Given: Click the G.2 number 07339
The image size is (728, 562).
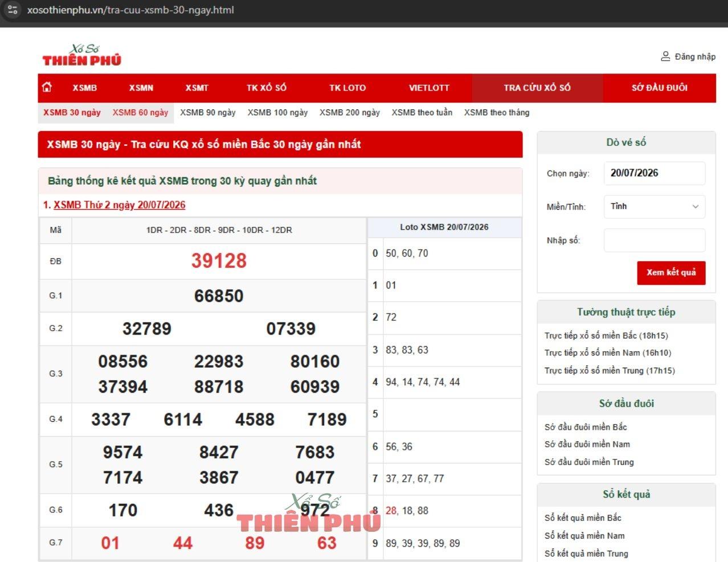Looking at the screenshot, I should tap(291, 328).
